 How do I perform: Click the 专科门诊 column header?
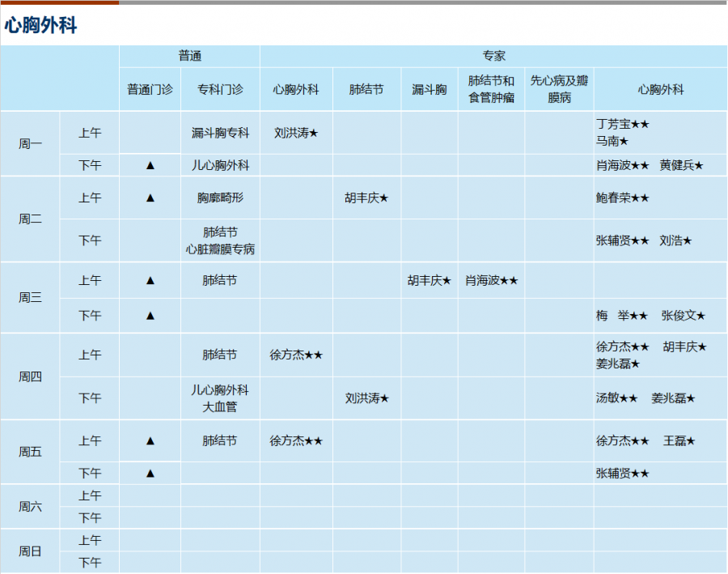coord(220,89)
